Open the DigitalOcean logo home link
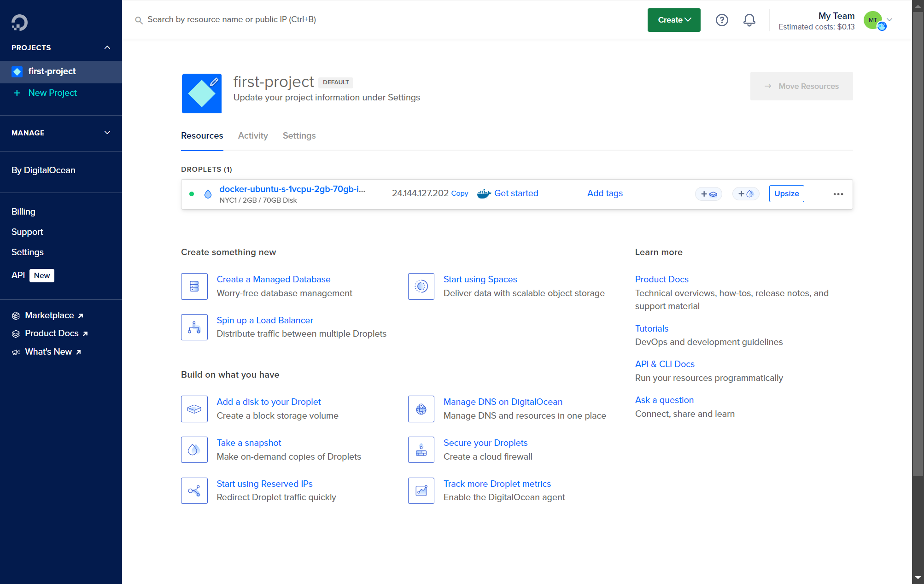924x584 pixels. (19, 22)
